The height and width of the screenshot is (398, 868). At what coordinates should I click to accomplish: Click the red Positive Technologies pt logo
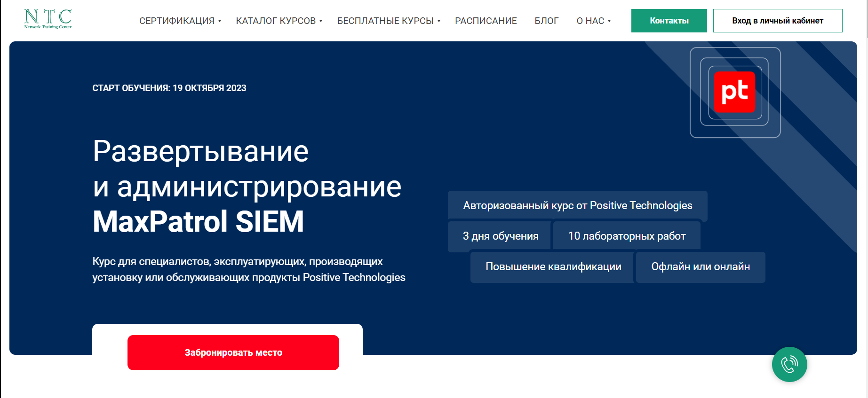[x=734, y=92]
